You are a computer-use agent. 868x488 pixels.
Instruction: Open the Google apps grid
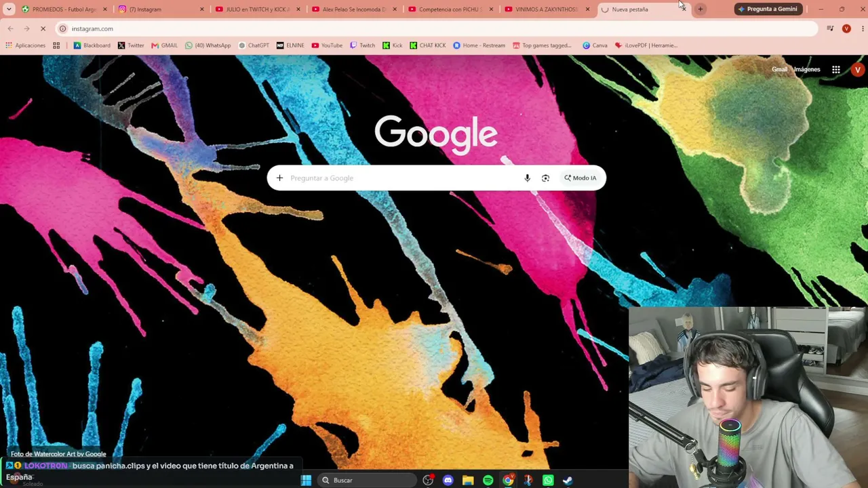[x=836, y=70]
